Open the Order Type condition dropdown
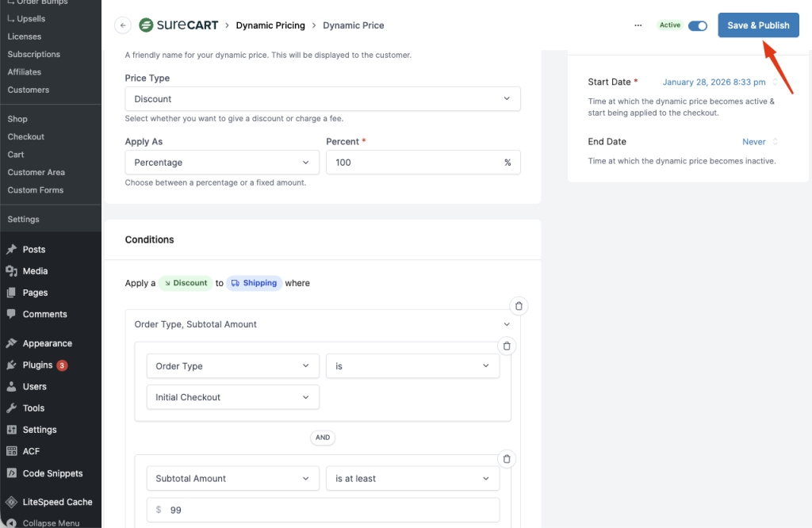812x528 pixels. coord(233,366)
